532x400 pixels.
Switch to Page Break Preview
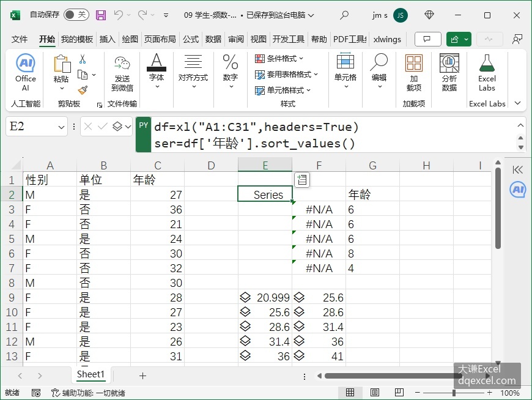coord(399,393)
